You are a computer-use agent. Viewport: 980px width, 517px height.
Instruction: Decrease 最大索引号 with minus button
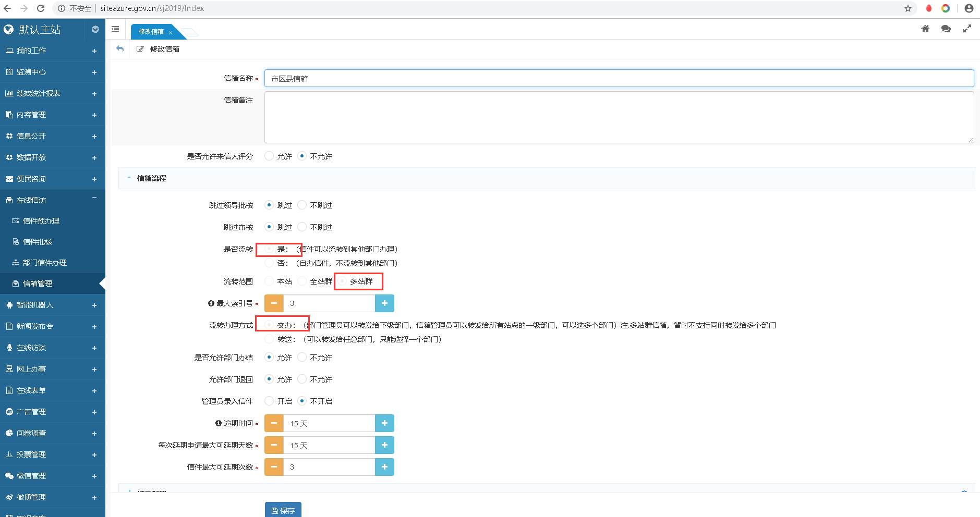pyautogui.click(x=274, y=303)
